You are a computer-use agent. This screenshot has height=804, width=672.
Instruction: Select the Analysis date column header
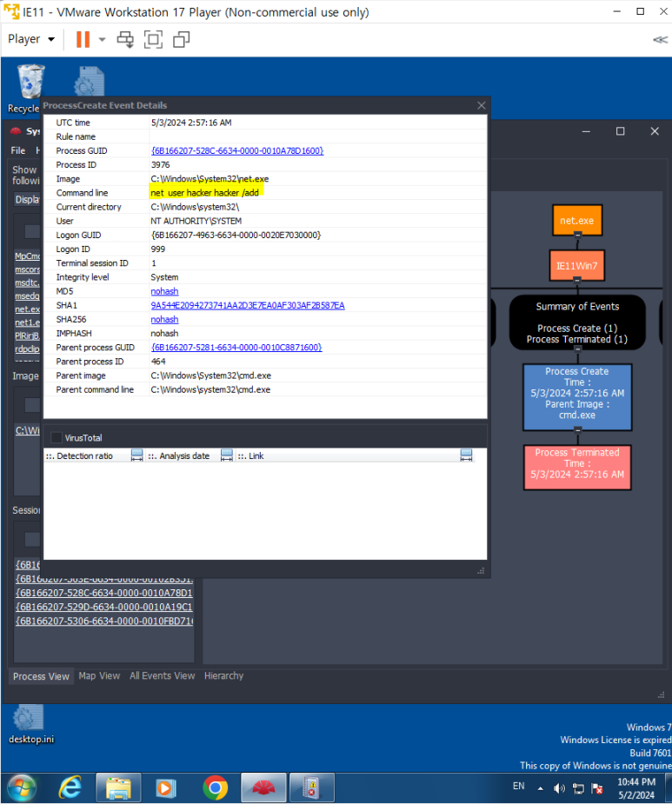184,455
